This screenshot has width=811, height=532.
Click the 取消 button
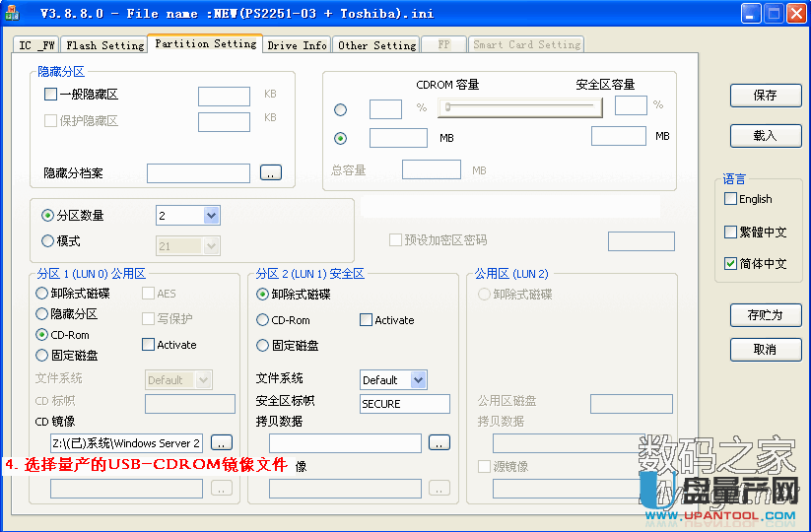766,350
